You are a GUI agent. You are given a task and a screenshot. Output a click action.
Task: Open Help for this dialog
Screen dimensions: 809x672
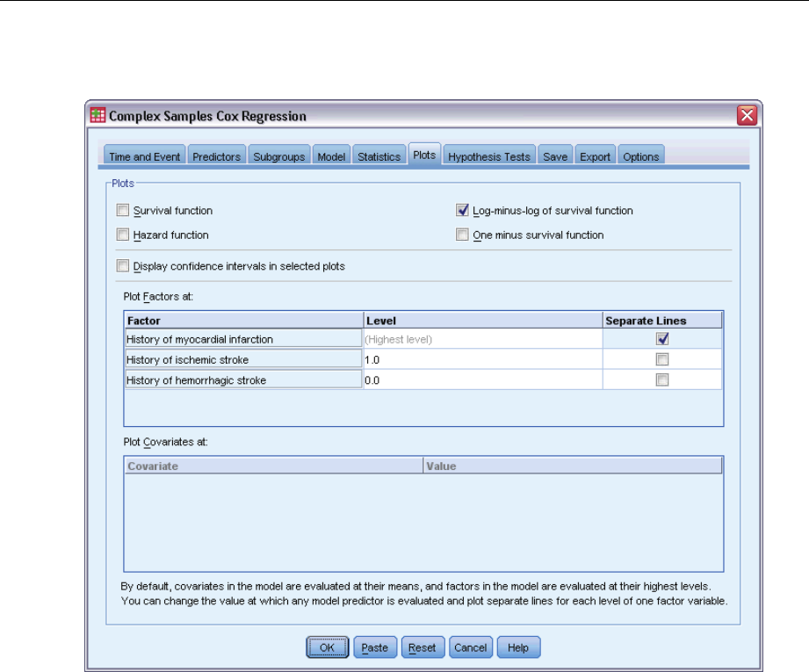pyautogui.click(x=518, y=647)
